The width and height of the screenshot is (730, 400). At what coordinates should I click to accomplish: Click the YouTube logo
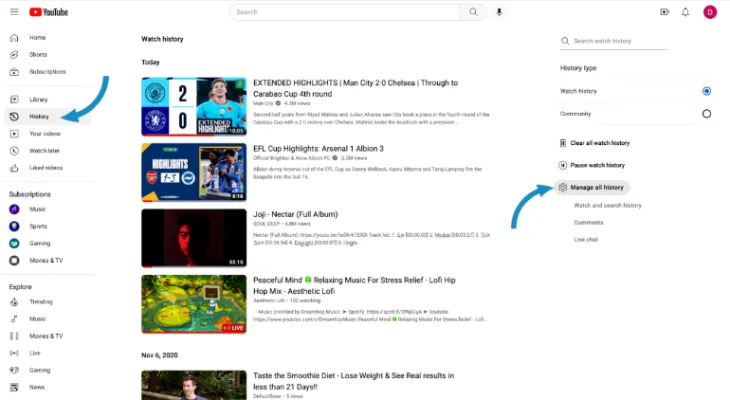(x=48, y=12)
